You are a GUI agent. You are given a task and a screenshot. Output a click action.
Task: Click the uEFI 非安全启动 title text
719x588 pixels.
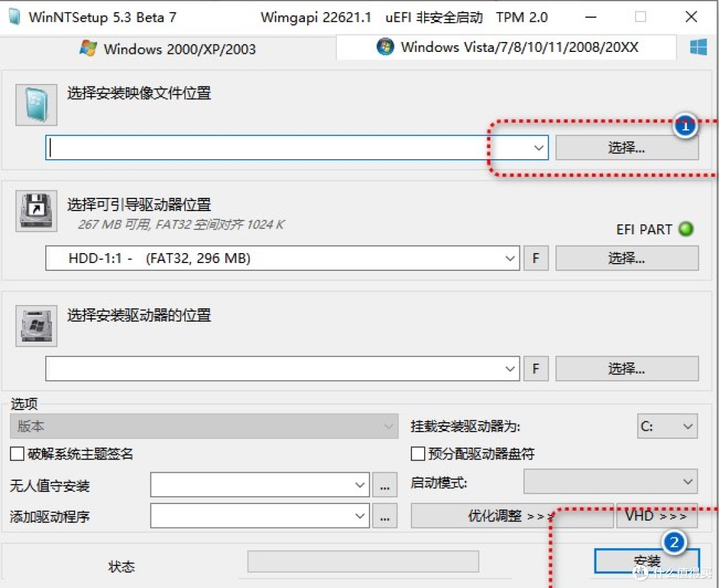(x=434, y=17)
